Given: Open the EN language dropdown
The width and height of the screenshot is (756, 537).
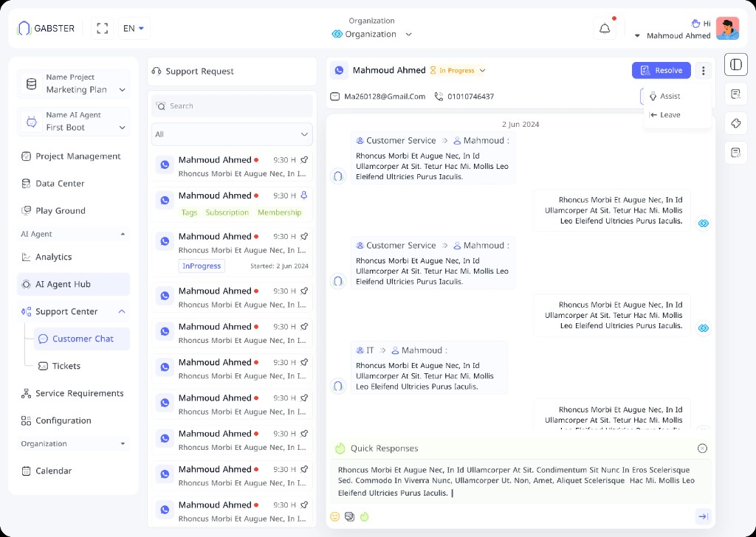Looking at the screenshot, I should 134,29.
